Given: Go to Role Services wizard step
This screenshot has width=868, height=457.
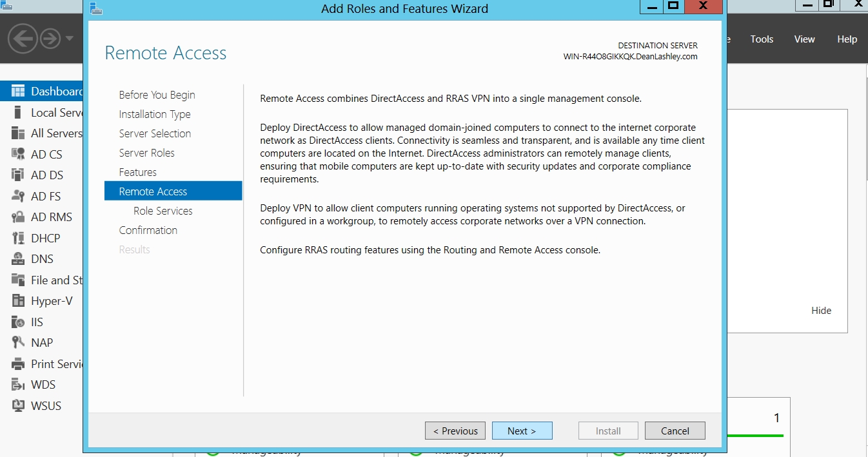Looking at the screenshot, I should pos(163,211).
